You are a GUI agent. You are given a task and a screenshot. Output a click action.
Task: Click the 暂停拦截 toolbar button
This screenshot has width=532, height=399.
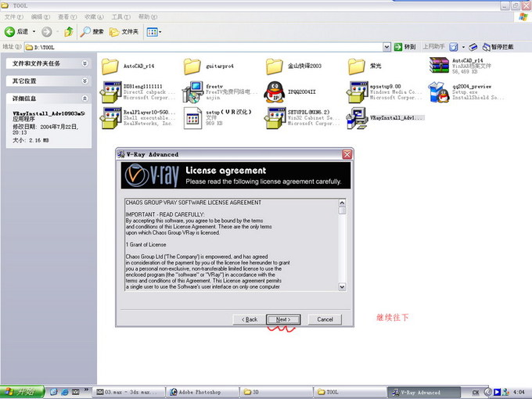point(498,47)
